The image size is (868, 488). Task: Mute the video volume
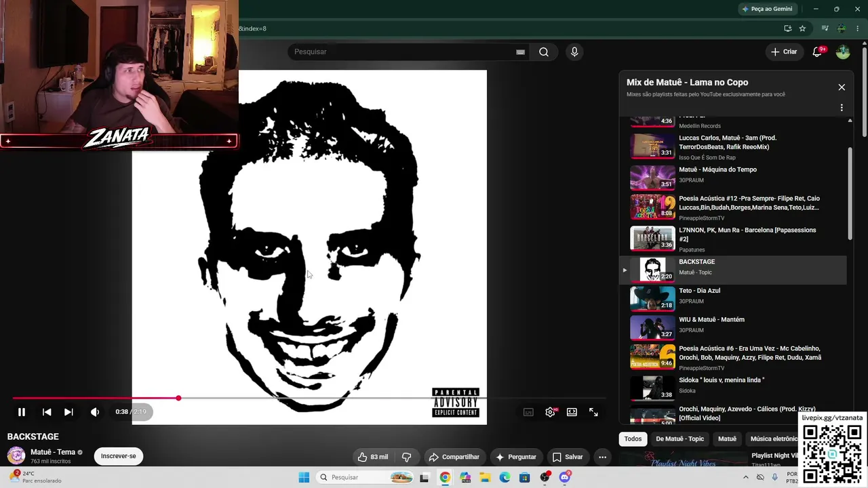(95, 412)
